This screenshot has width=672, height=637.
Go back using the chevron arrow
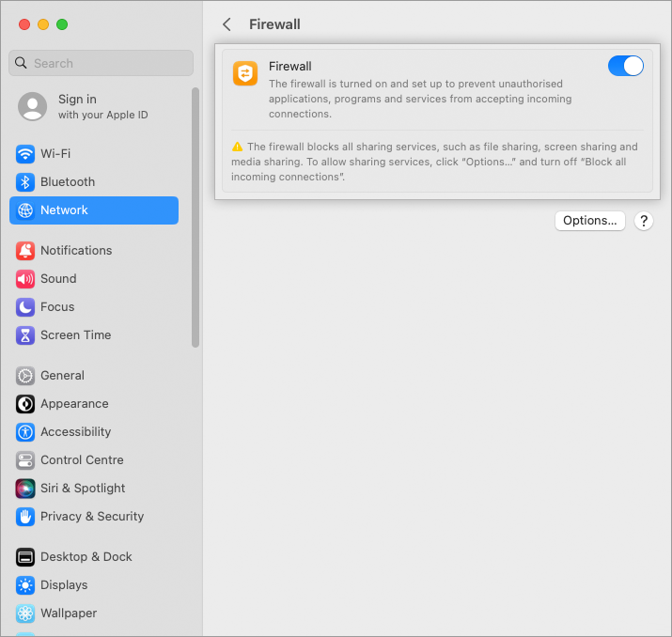[227, 24]
